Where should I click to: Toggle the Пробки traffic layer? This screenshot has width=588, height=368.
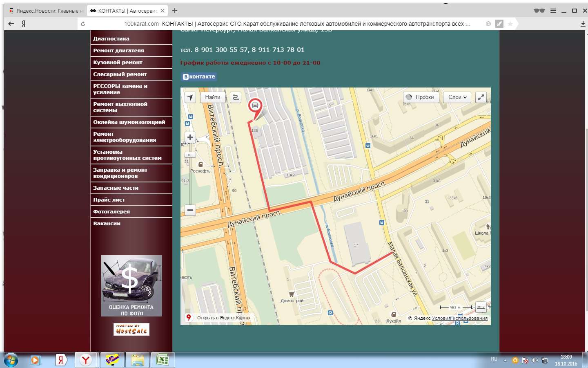pyautogui.click(x=421, y=97)
